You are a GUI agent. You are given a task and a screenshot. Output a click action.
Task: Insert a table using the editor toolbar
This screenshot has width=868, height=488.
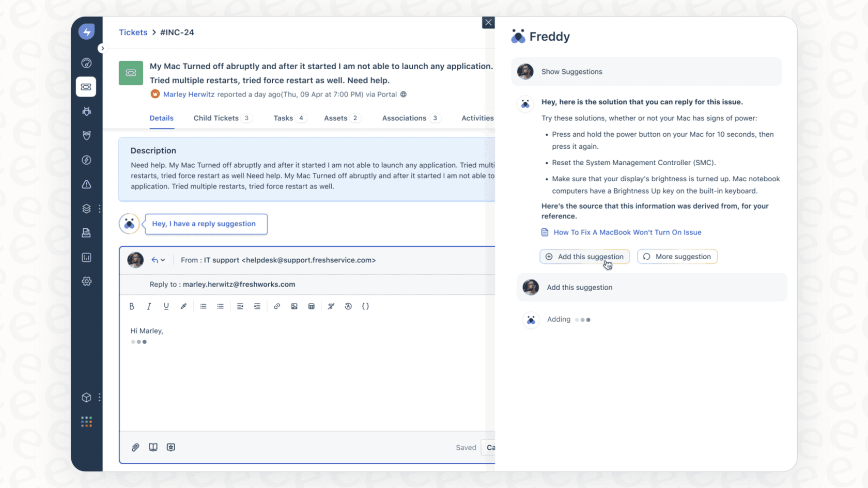coord(311,306)
